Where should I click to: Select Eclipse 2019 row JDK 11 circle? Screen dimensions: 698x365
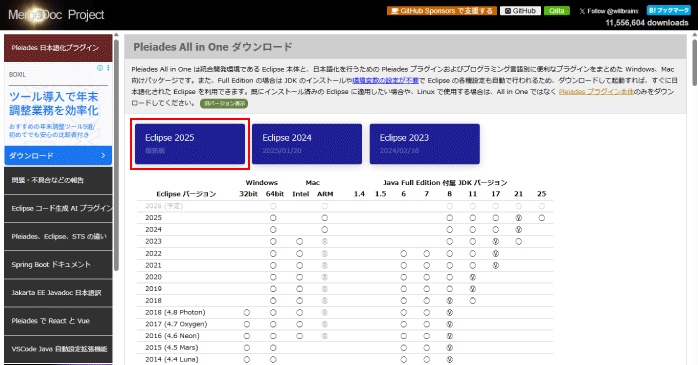[x=473, y=289]
